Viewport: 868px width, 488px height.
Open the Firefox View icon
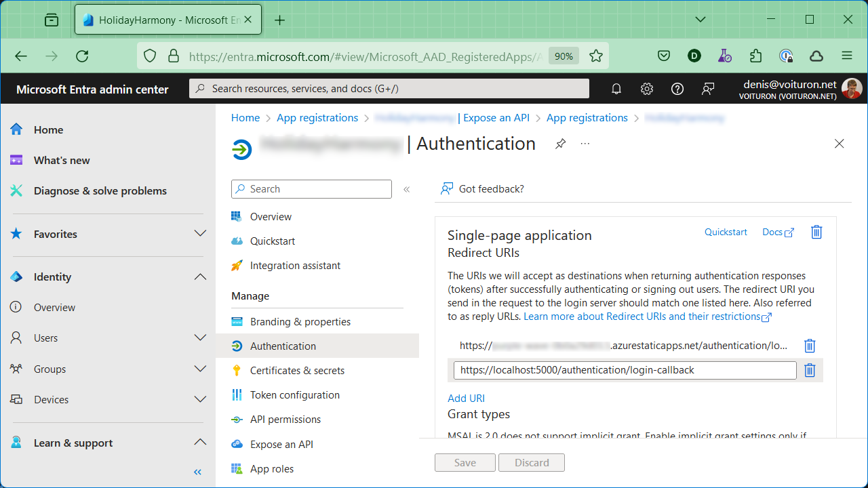point(52,20)
